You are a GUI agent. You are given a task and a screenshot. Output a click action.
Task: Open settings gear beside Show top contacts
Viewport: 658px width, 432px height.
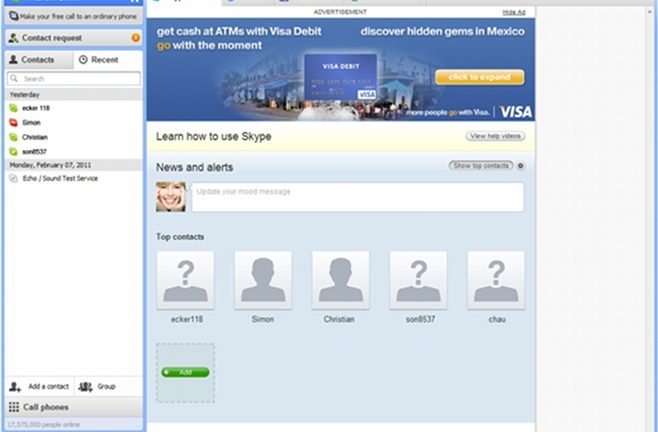pyautogui.click(x=520, y=166)
